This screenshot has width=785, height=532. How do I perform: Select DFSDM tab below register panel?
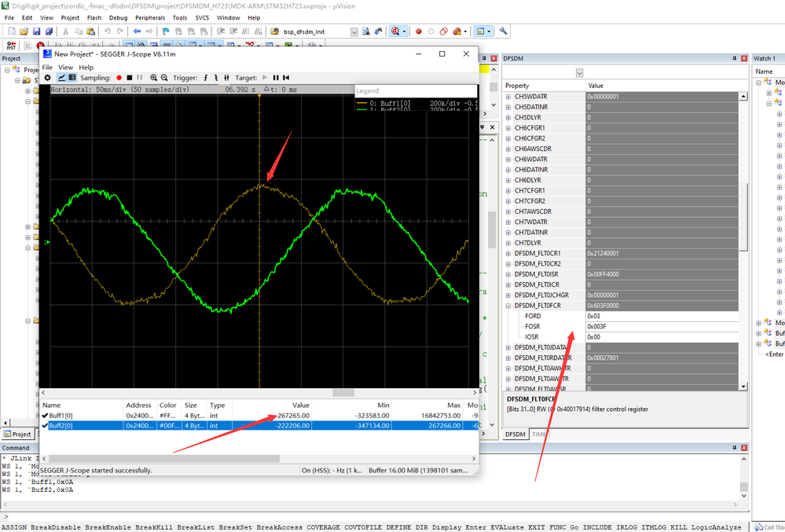point(515,434)
